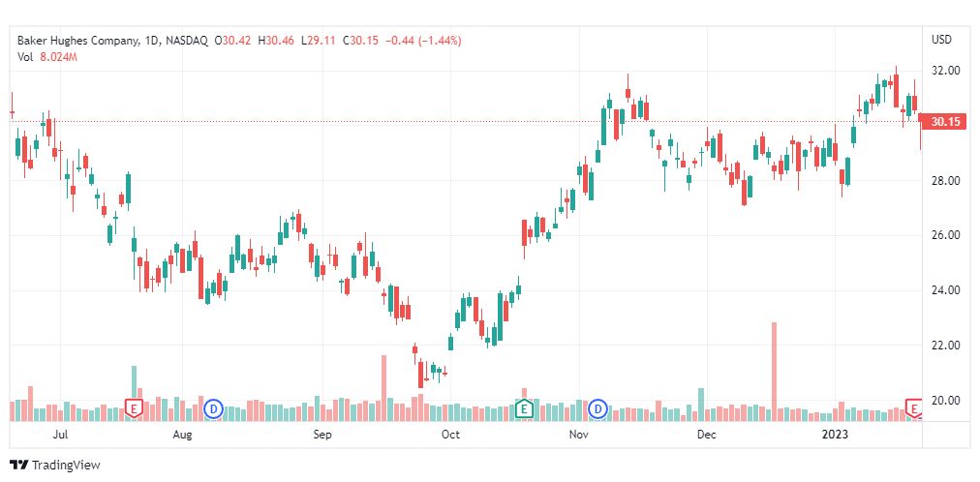Click the 32.00 price axis label

(946, 72)
